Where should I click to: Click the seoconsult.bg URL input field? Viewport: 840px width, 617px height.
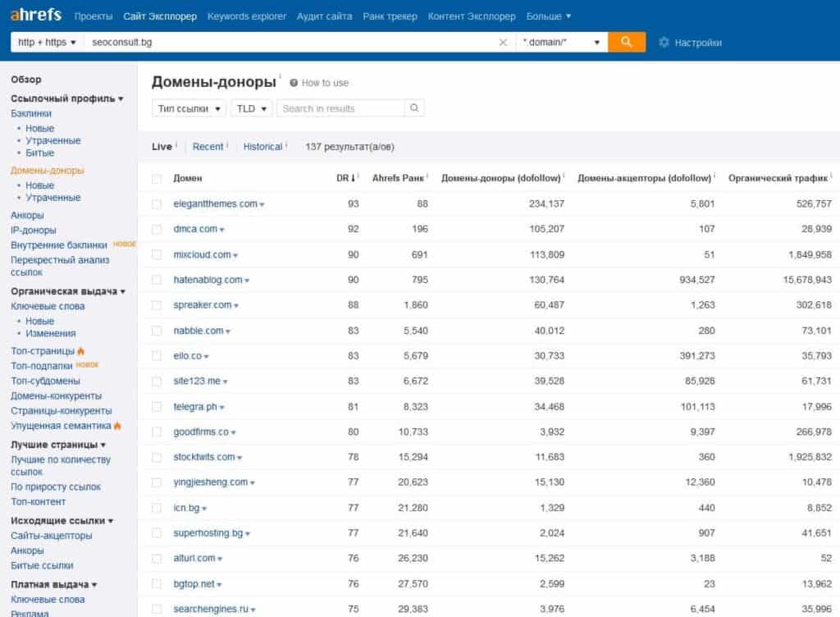coord(292,43)
